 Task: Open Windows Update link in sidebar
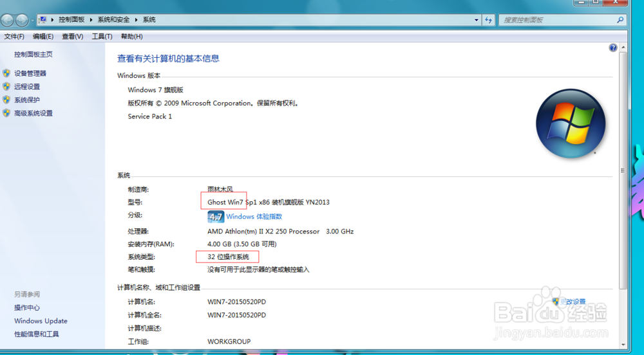(41, 321)
